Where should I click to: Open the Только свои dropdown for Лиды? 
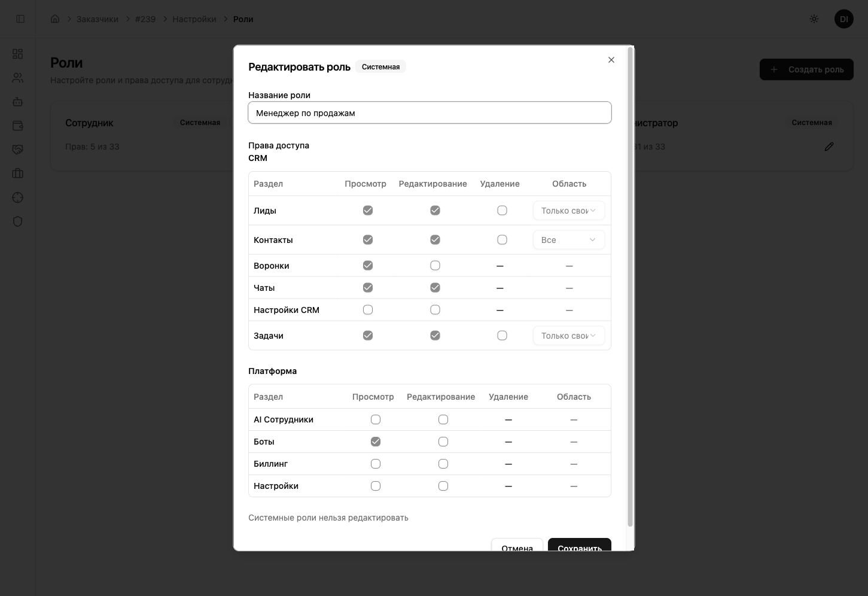click(568, 210)
